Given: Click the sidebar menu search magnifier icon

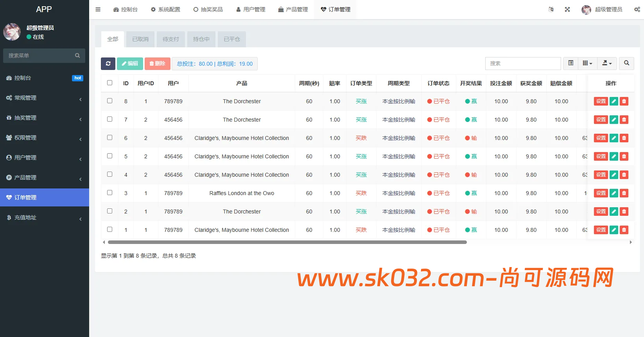Looking at the screenshot, I should click(x=77, y=56).
